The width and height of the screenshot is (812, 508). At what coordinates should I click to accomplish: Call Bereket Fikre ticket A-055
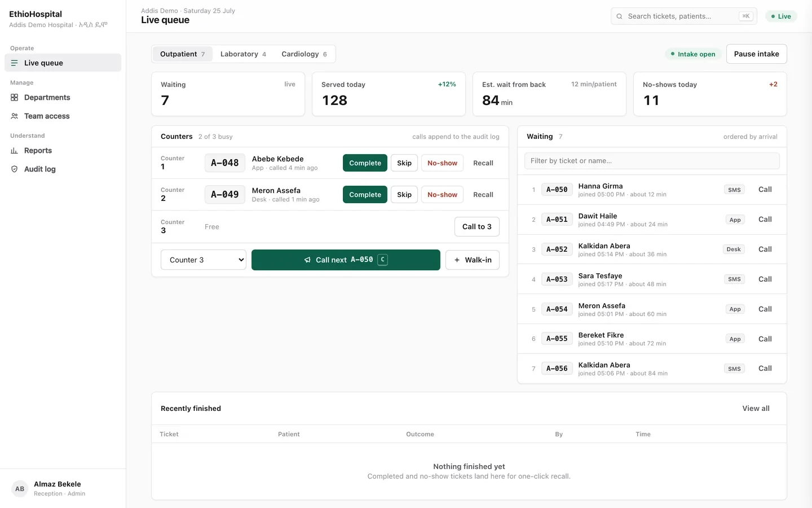pos(765,339)
